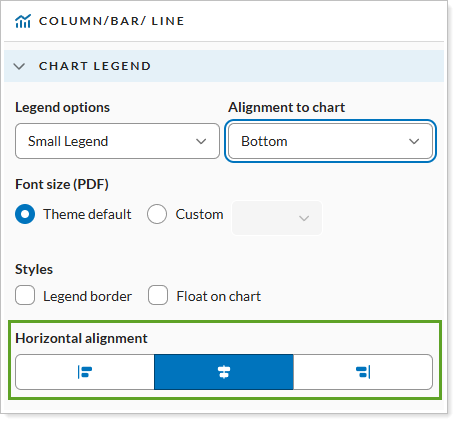This screenshot has height=423, width=457.
Task: Click the Theme default label text
Action: (x=87, y=214)
